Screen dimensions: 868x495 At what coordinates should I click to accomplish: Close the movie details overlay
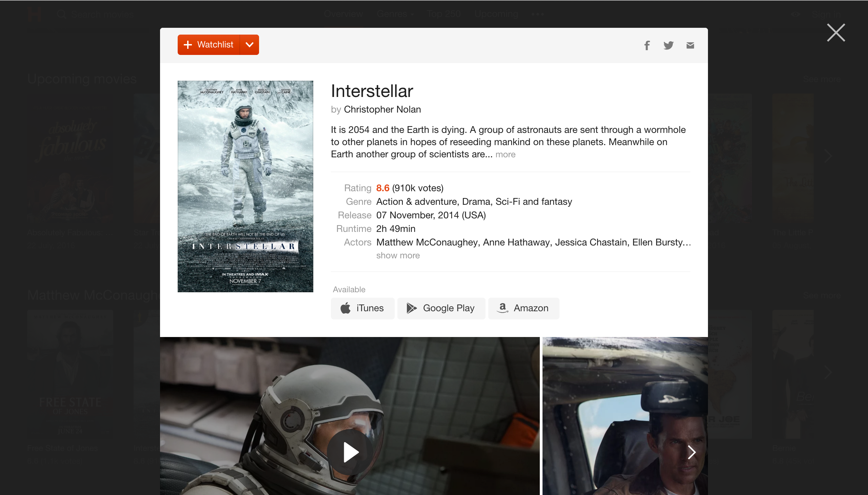click(836, 33)
